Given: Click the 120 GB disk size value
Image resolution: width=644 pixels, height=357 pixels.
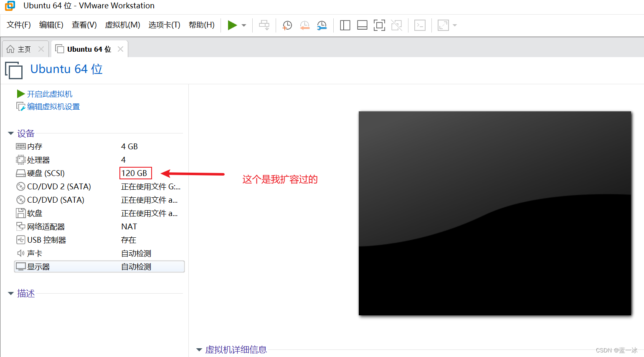Looking at the screenshot, I should pyautogui.click(x=134, y=173).
